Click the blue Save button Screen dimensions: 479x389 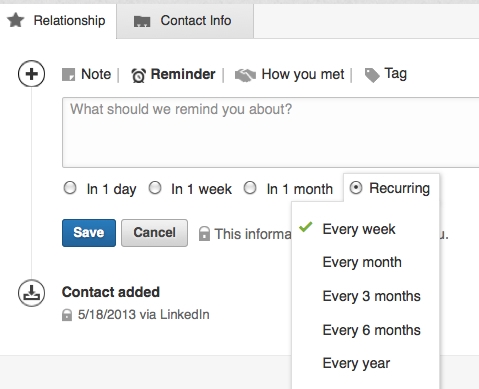89,233
